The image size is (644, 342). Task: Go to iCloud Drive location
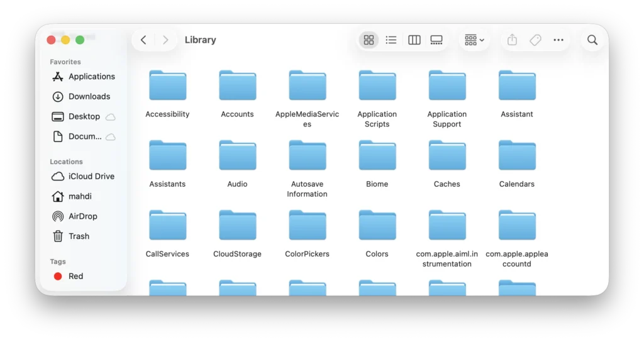(91, 177)
